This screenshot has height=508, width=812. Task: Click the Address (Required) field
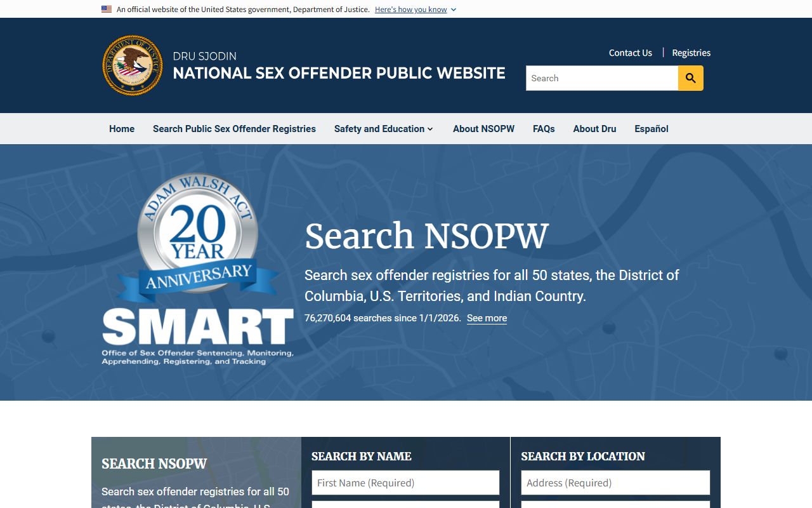click(615, 483)
